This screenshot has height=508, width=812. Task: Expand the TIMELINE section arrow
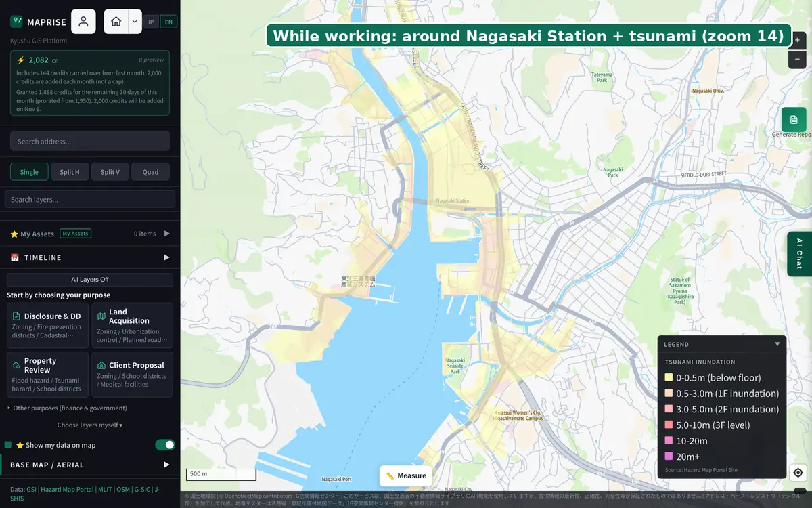[x=167, y=257]
